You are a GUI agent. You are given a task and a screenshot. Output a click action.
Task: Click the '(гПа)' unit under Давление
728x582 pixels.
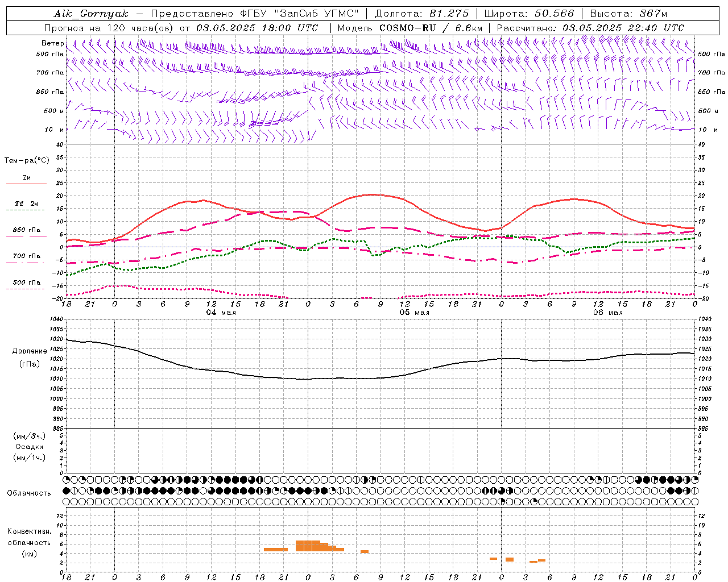30,364
